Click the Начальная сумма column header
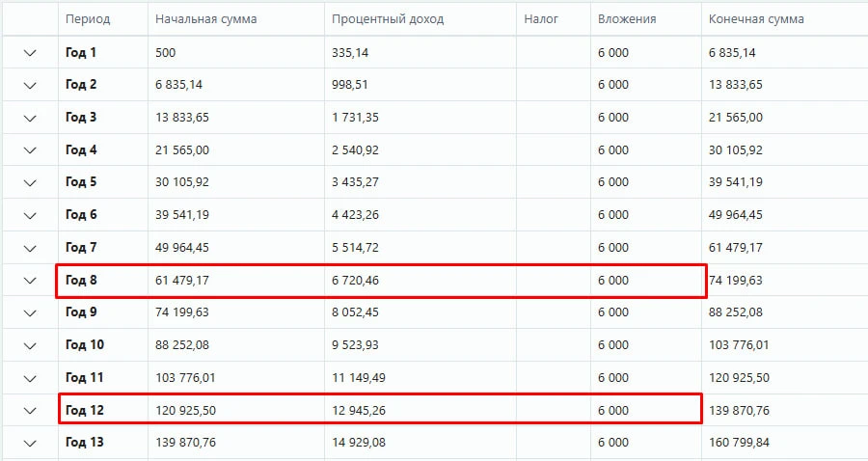 (206, 19)
